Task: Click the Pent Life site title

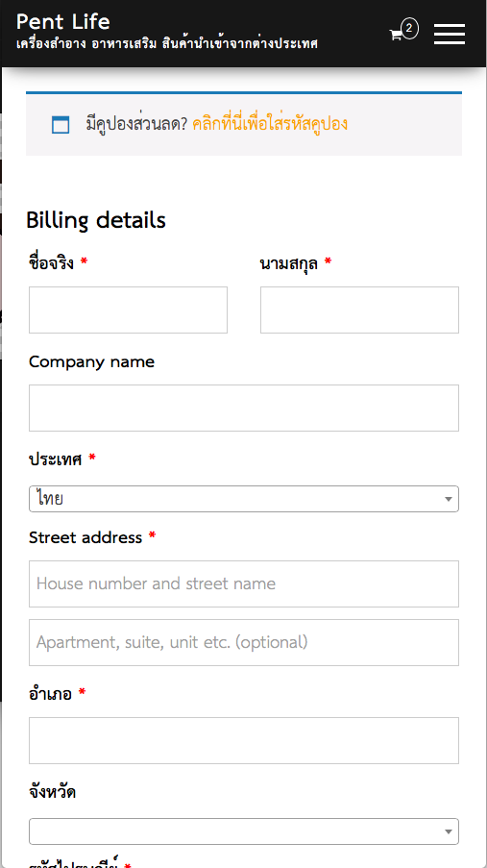Action: pyautogui.click(x=63, y=22)
